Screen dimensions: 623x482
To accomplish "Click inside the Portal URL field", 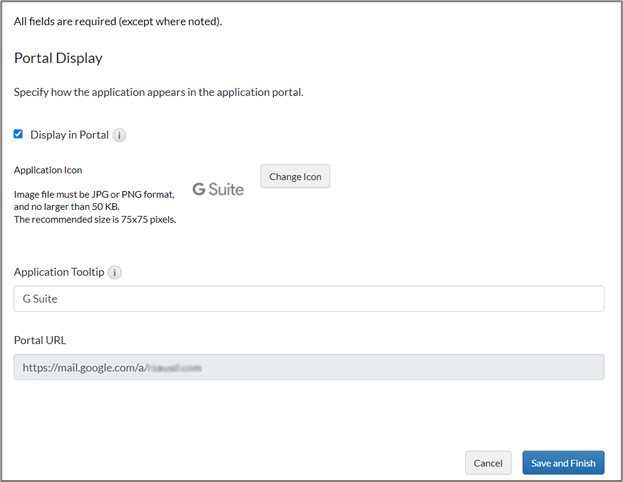I will pyautogui.click(x=309, y=367).
